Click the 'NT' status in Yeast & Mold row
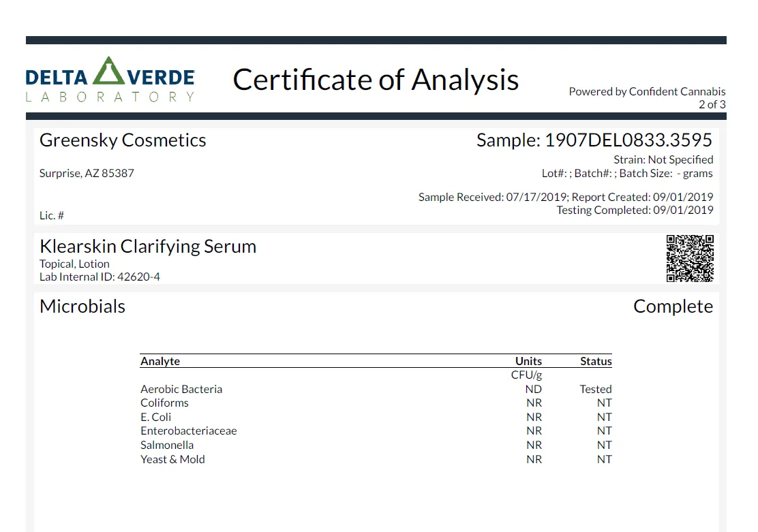Viewport: 758px width, 532px height. [x=604, y=460]
